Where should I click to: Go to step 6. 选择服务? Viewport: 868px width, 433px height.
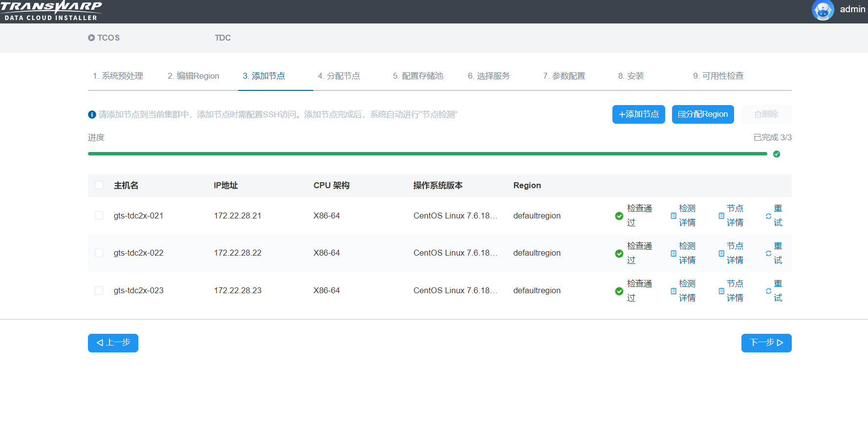point(489,76)
